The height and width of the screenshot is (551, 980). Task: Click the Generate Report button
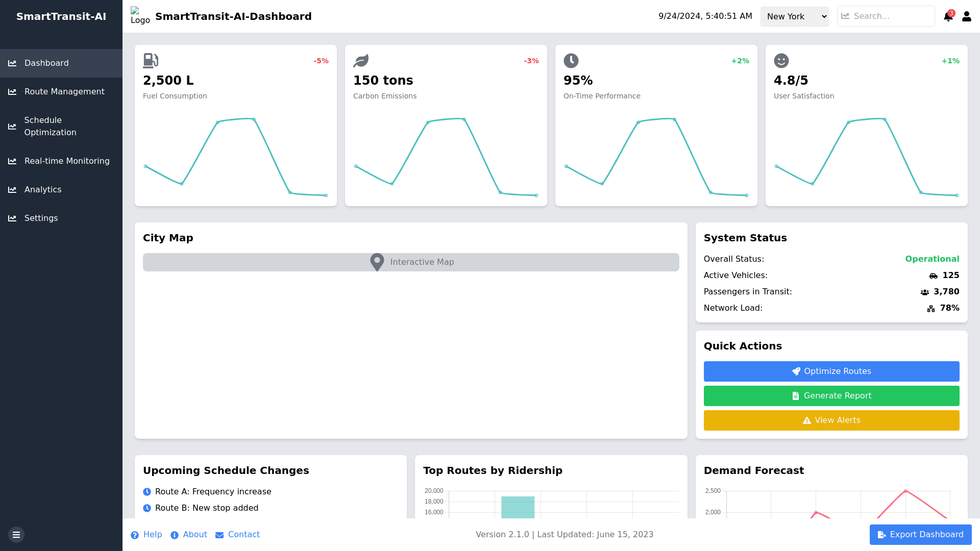tap(831, 396)
